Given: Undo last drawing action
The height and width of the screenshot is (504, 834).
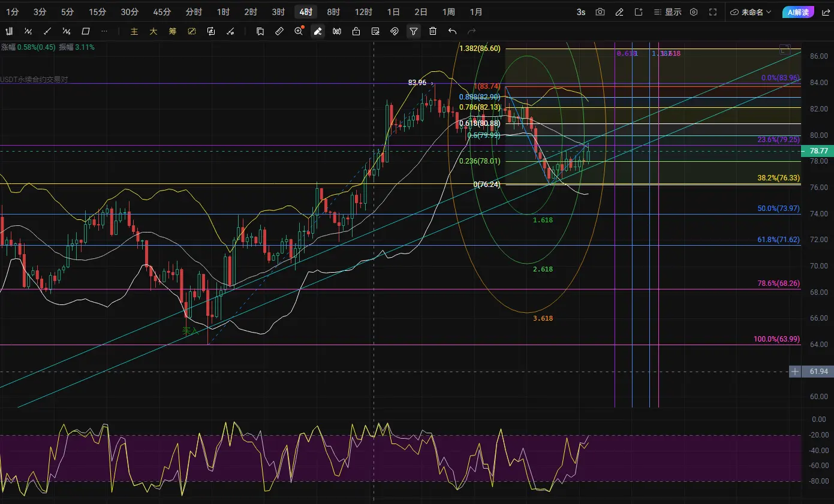Looking at the screenshot, I should coord(452,31).
